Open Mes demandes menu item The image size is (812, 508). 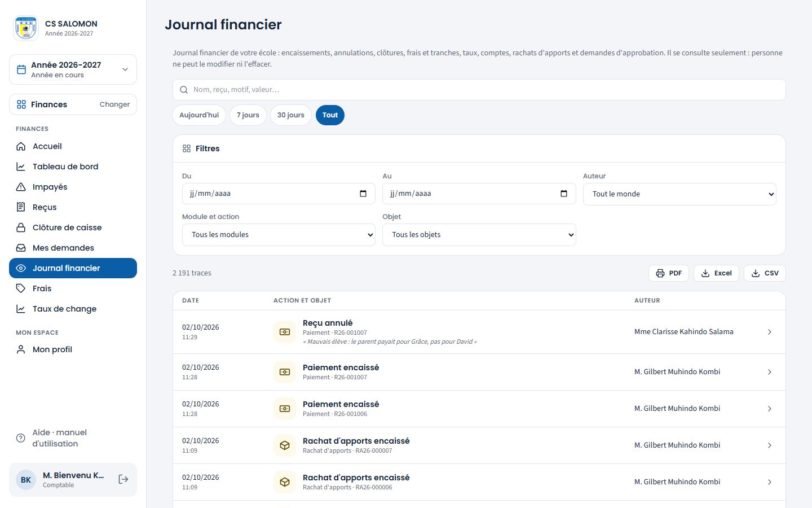[x=73, y=248]
